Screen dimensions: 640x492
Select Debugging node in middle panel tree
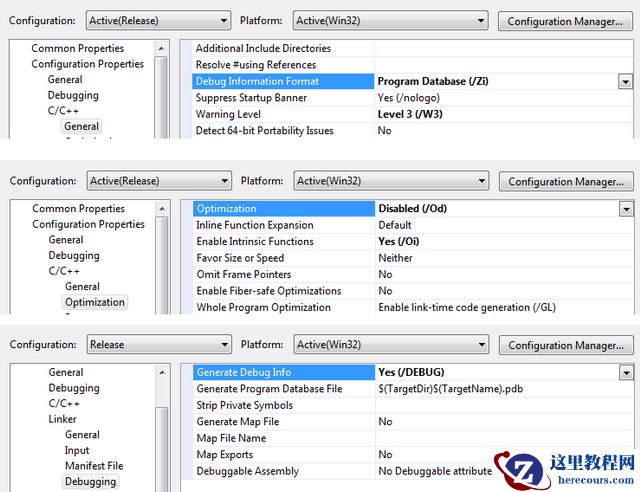pos(74,256)
